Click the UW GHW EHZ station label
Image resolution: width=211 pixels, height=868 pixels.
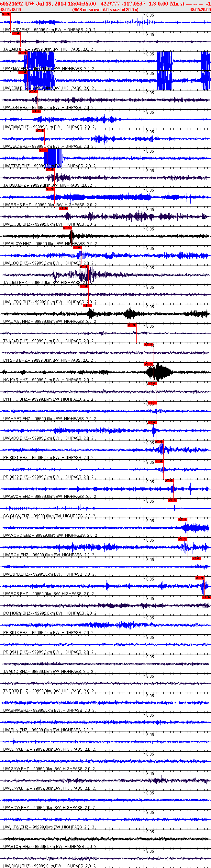pyautogui.click(x=17, y=750)
